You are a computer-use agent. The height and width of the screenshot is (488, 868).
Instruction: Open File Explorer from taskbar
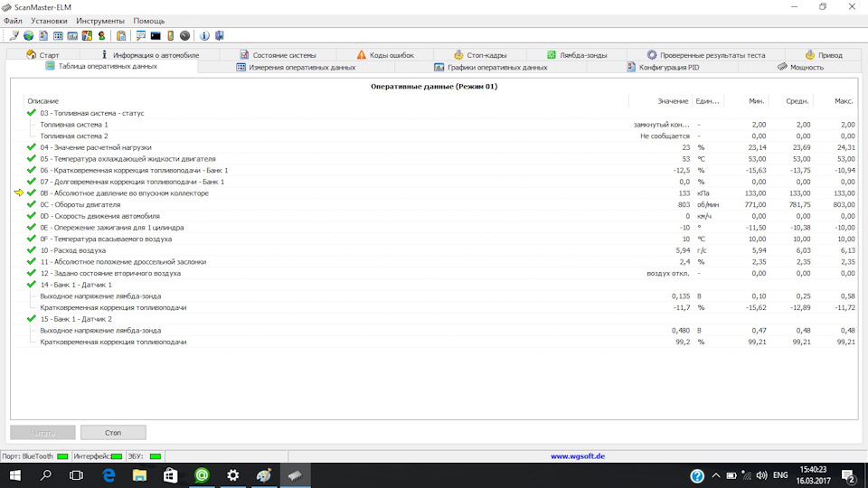pyautogui.click(x=139, y=475)
